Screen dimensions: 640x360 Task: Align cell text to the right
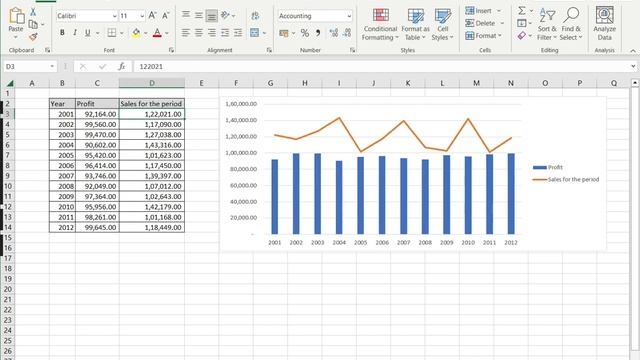211,33
